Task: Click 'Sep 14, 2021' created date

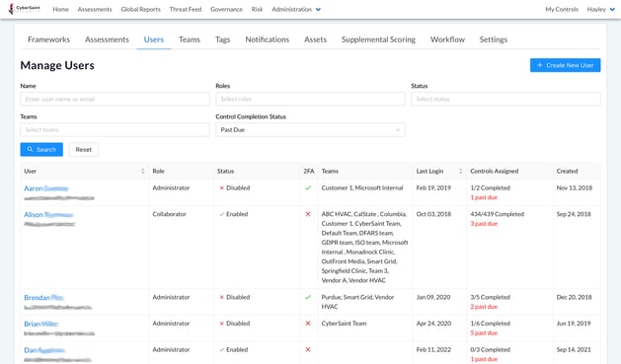Action: click(x=574, y=350)
